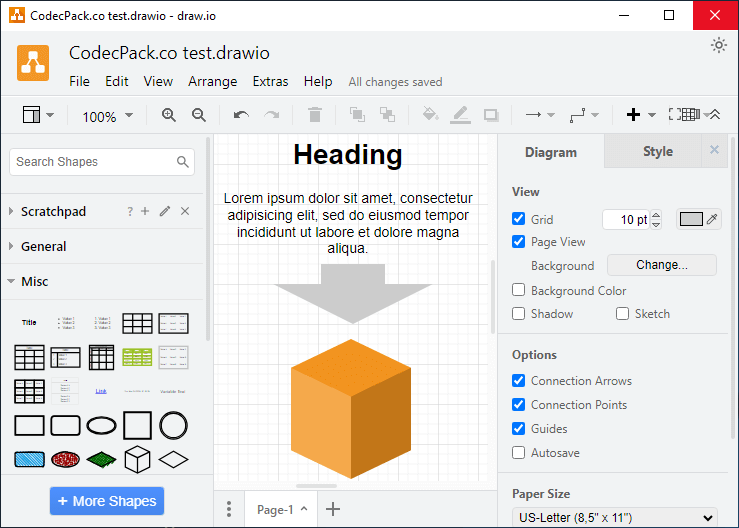Open the waypoints style dropdown
Image resolution: width=739 pixels, height=528 pixels.
point(584,115)
